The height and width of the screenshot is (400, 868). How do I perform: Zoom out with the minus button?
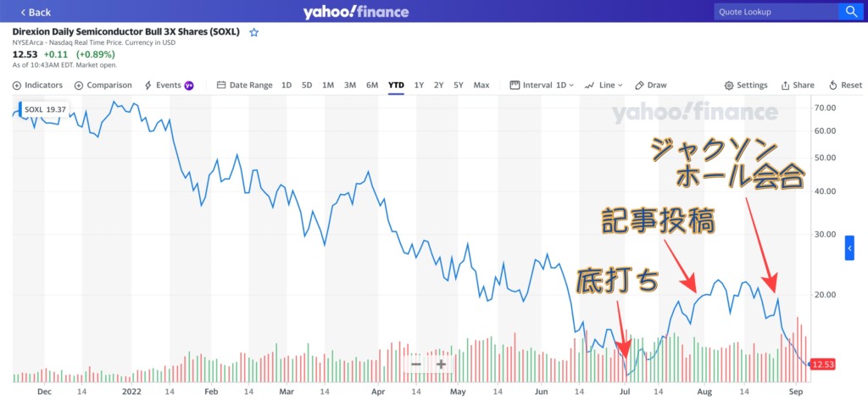[x=416, y=364]
